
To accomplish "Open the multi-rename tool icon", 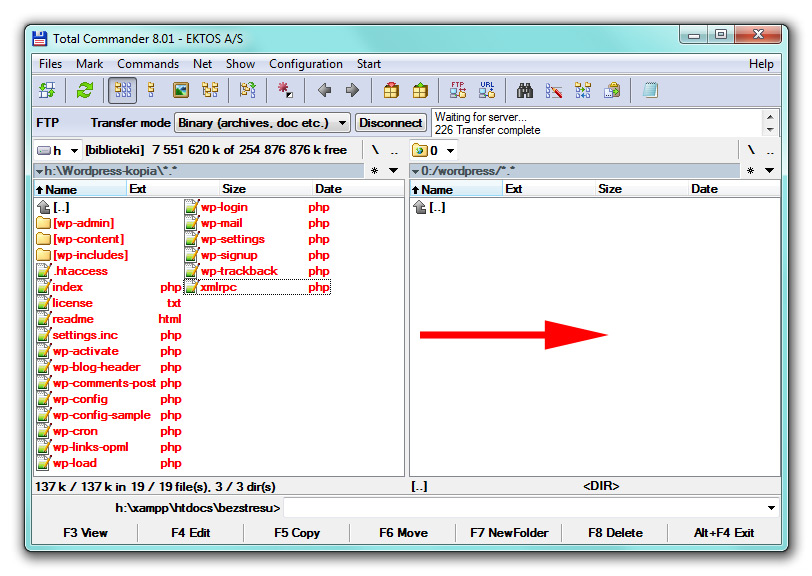I will [554, 91].
